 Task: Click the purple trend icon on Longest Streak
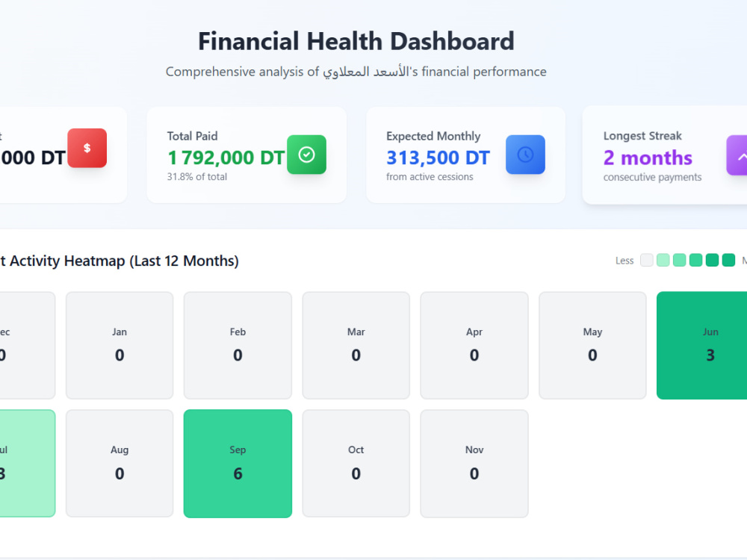[x=737, y=155]
